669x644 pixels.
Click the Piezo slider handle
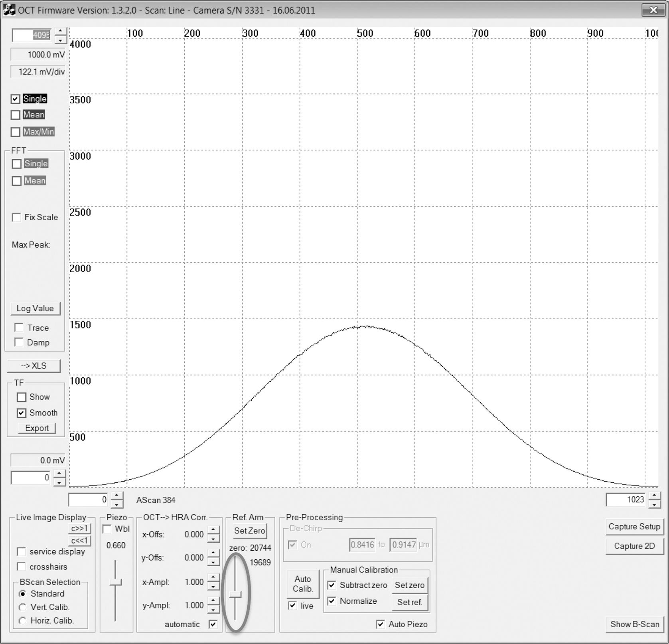(116, 583)
